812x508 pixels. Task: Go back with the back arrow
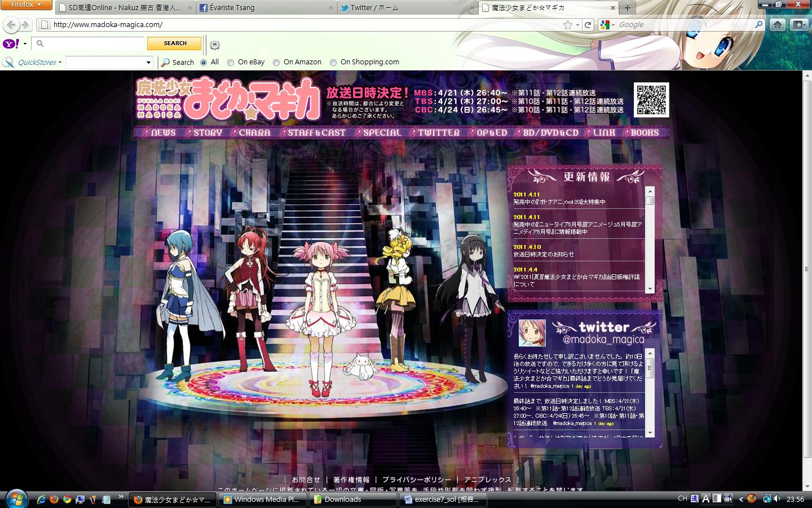point(11,25)
